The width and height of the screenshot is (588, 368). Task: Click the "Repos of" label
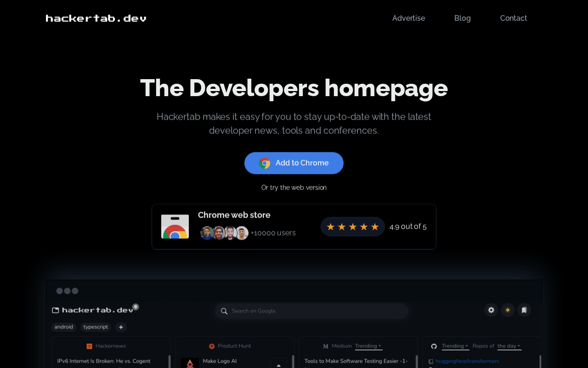point(483,346)
